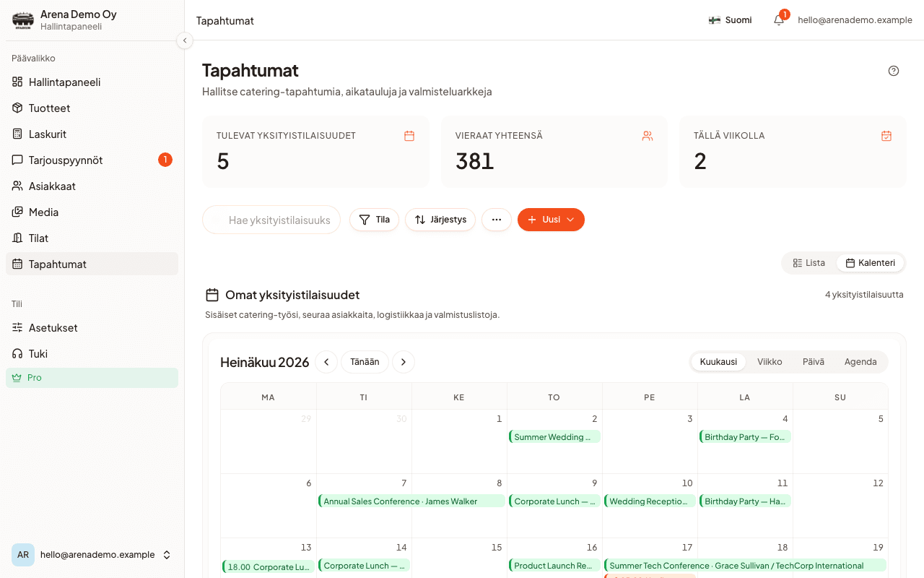Select the Päivä calendar tab
Viewport: 924px width, 578px height.
[814, 362]
